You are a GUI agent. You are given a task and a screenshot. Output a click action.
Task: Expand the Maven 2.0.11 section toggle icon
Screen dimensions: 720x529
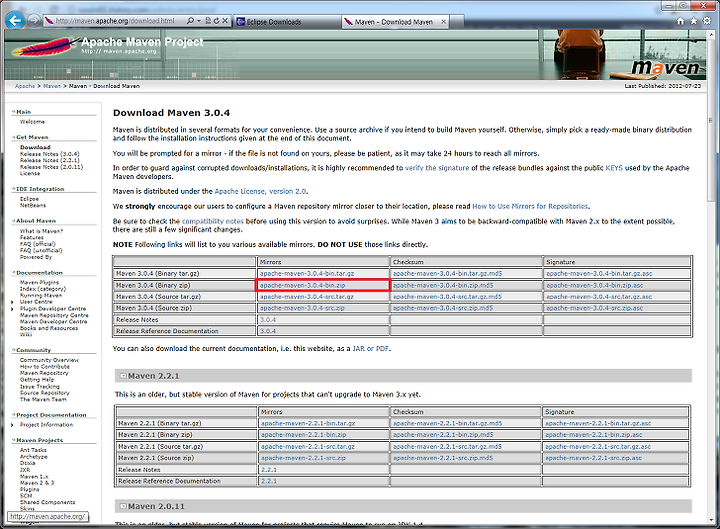tap(123, 506)
